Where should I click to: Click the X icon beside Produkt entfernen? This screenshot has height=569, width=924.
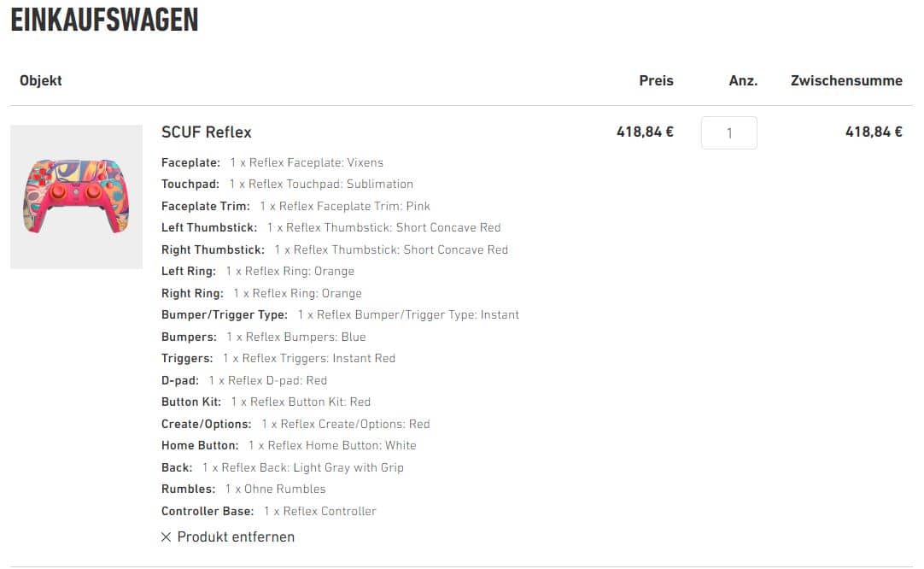(167, 537)
